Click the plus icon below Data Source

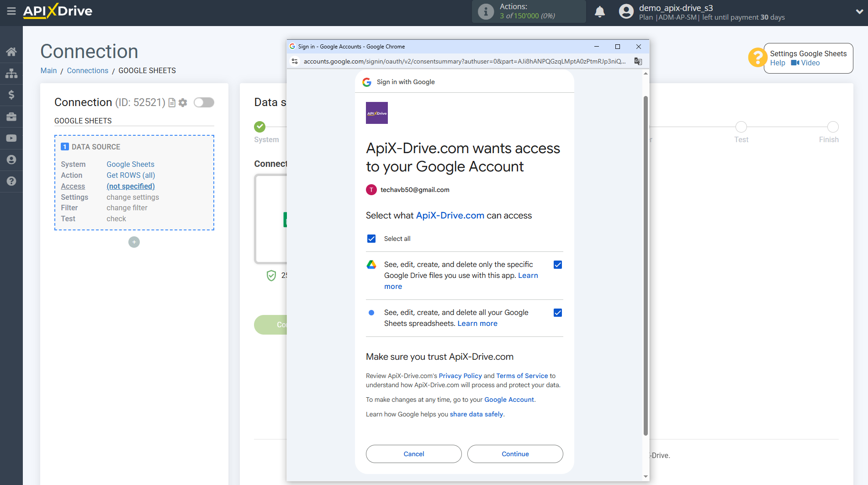[134, 242]
